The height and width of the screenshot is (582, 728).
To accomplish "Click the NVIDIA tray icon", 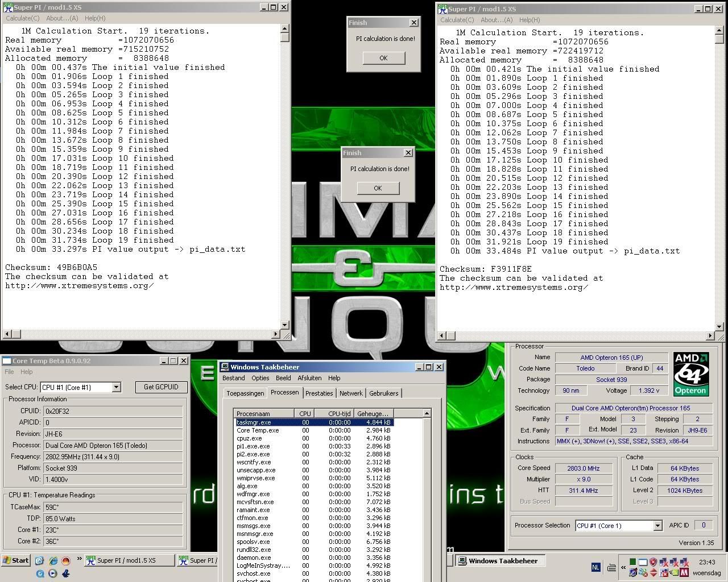I will point(674,572).
